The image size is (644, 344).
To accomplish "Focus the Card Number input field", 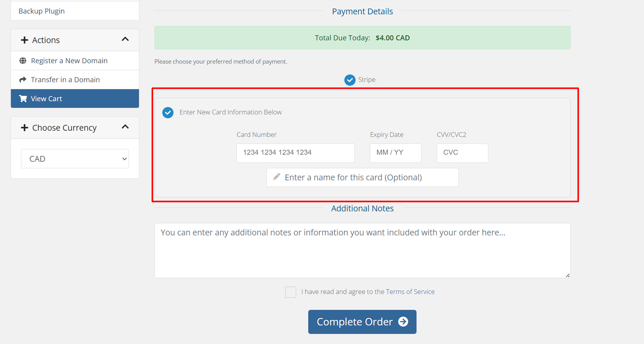I will [295, 153].
